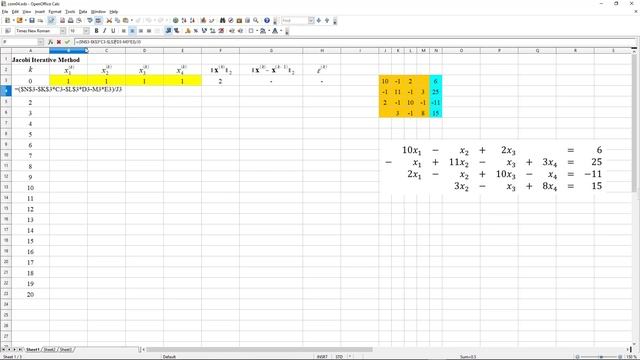
Task: Insert a chart with the Chart icon
Action: (203, 20)
